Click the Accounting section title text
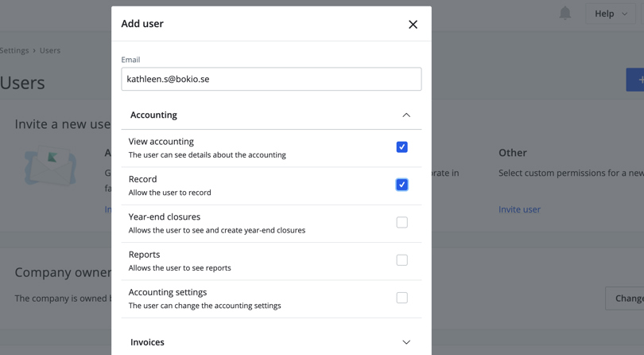Image resolution: width=644 pixels, height=355 pixels. (153, 115)
